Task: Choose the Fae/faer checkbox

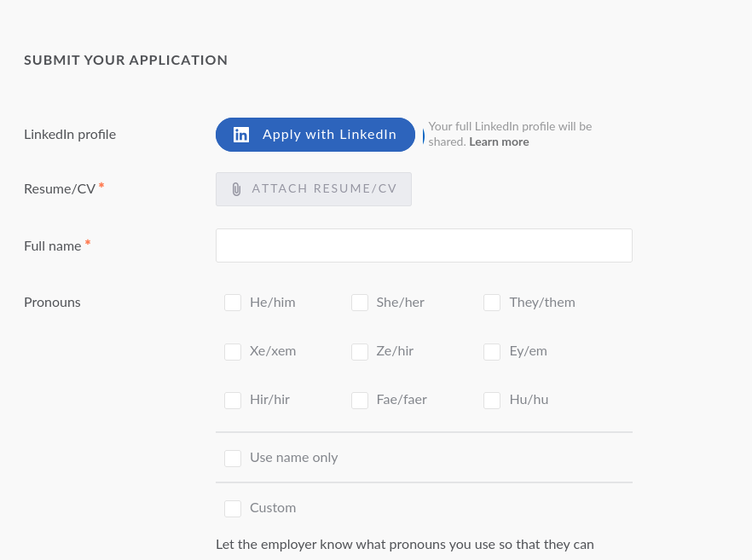Action: click(x=360, y=401)
